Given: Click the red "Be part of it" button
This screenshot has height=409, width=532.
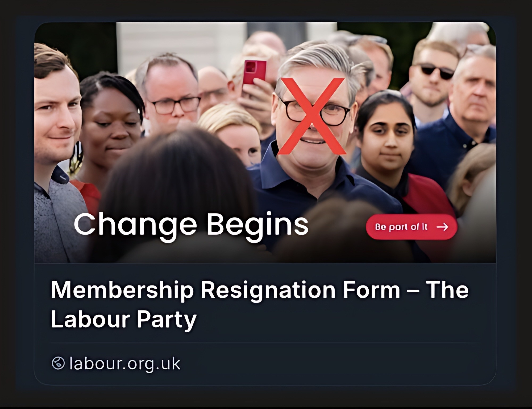Looking at the screenshot, I should coord(412,227).
